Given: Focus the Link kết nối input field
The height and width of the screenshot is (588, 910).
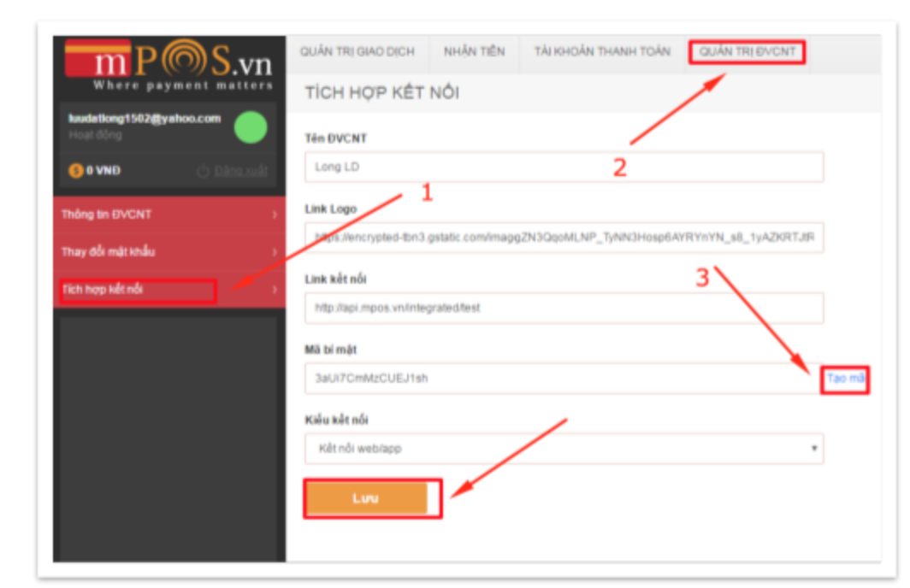Looking at the screenshot, I should [564, 308].
